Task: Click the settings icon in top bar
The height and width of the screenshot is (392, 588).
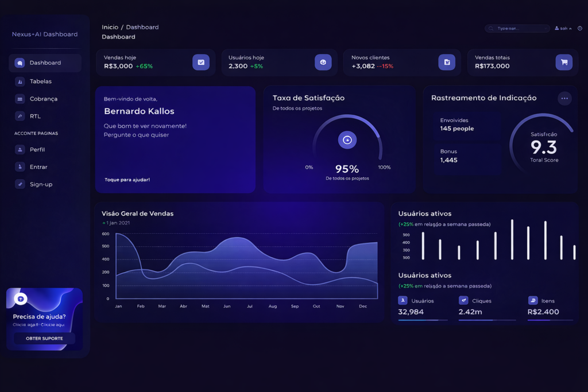Action: pyautogui.click(x=579, y=28)
